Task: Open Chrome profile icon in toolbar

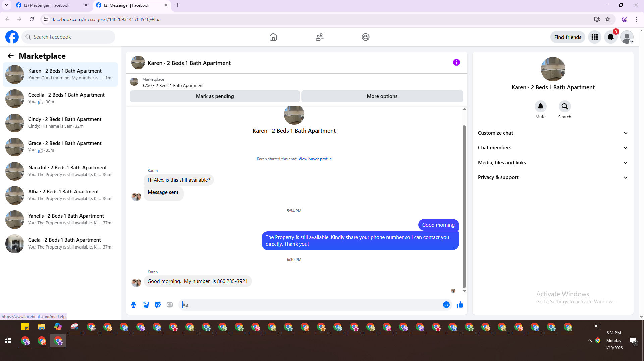Action: click(x=625, y=19)
